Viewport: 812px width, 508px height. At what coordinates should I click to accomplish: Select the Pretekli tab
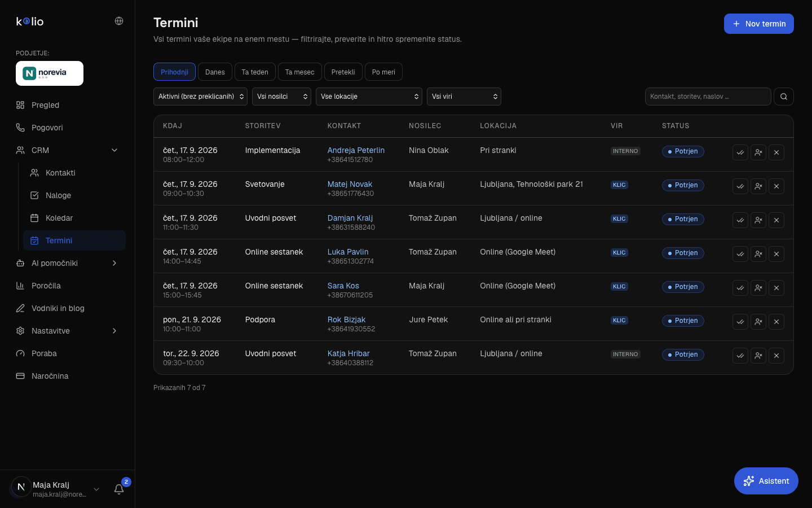[343, 72]
